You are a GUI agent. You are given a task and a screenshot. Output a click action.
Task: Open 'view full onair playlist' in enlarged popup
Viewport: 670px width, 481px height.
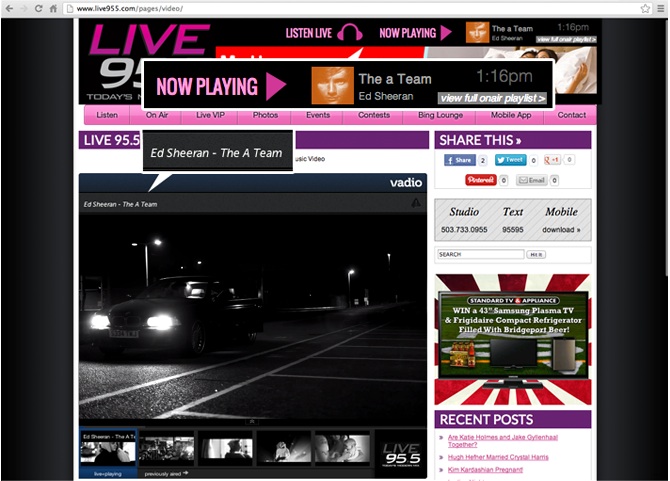[492, 98]
